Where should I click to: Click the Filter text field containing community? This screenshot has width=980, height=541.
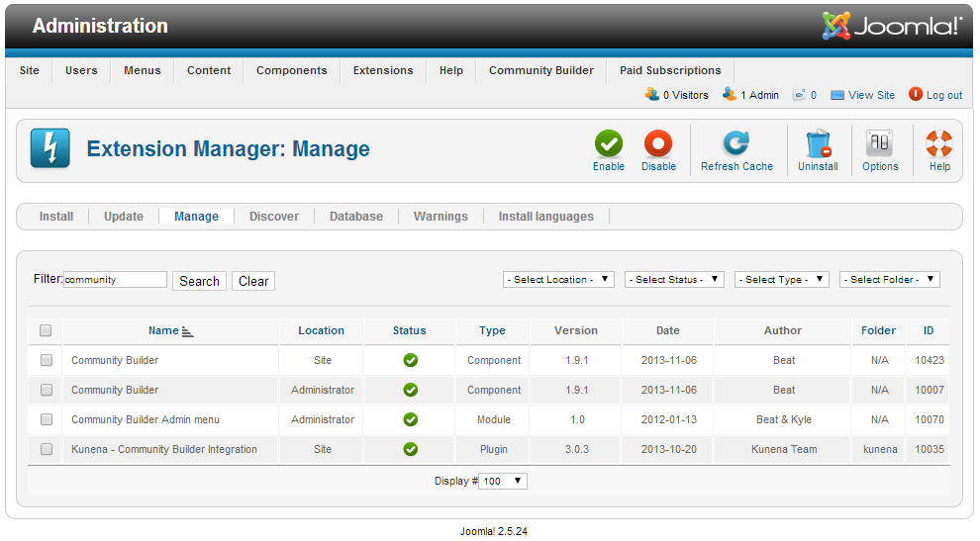pyautogui.click(x=115, y=279)
